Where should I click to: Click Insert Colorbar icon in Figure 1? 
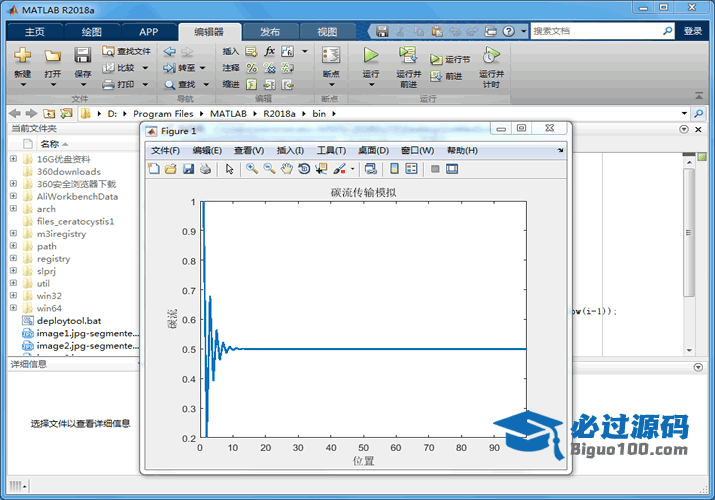(x=394, y=169)
